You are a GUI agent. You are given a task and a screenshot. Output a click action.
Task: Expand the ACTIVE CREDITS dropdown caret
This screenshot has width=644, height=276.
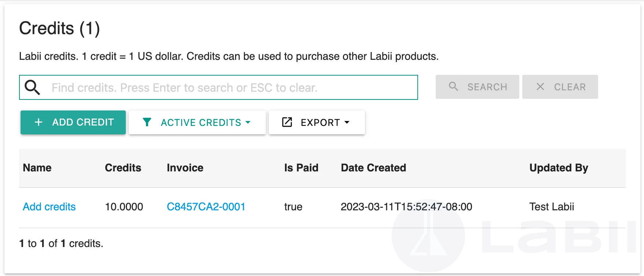248,122
